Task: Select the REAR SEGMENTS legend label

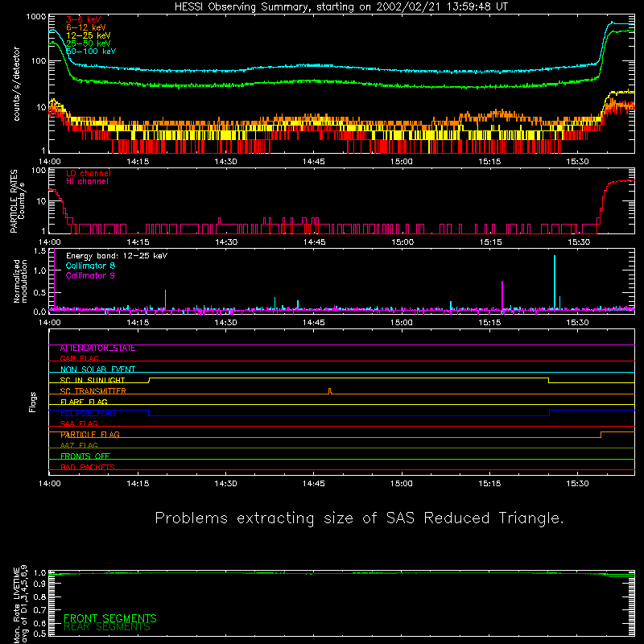Action: (107, 627)
